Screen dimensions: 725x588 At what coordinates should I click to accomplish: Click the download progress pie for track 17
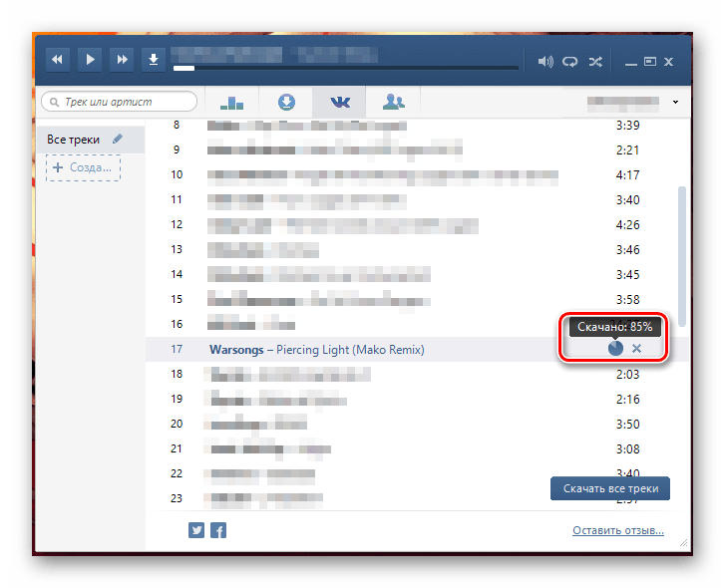pyautogui.click(x=615, y=348)
